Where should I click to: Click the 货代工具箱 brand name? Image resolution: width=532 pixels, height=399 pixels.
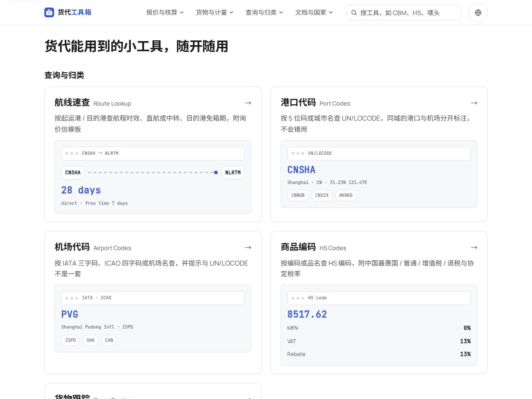[x=74, y=12]
